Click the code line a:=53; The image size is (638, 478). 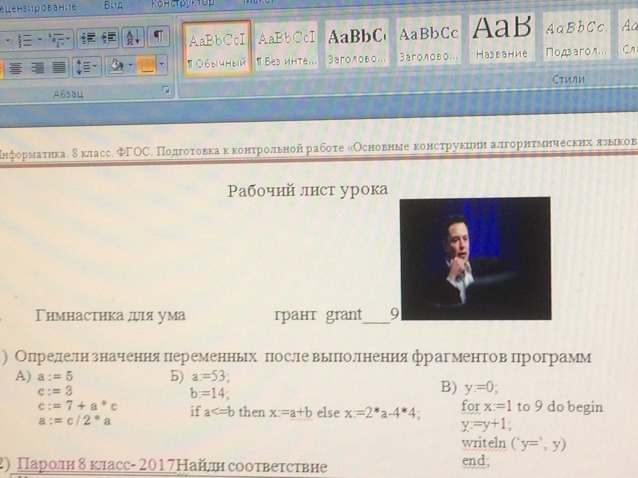pos(210,376)
